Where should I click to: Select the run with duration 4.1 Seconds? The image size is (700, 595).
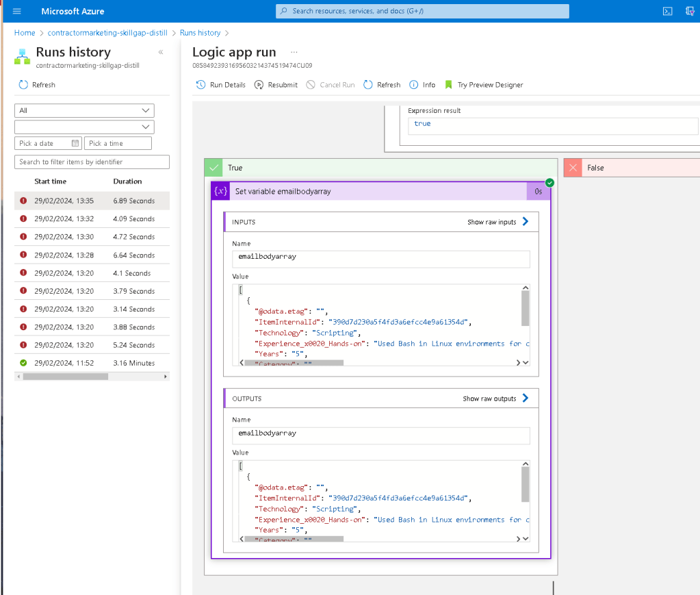coord(92,273)
